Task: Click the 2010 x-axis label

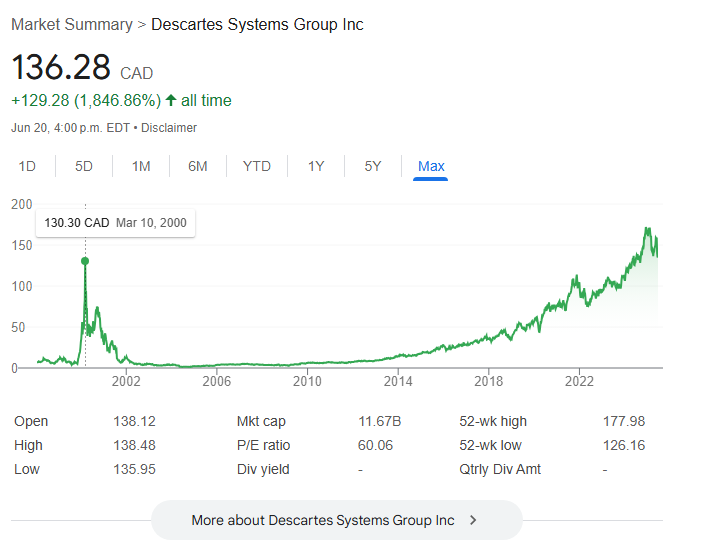Action: [x=307, y=381]
